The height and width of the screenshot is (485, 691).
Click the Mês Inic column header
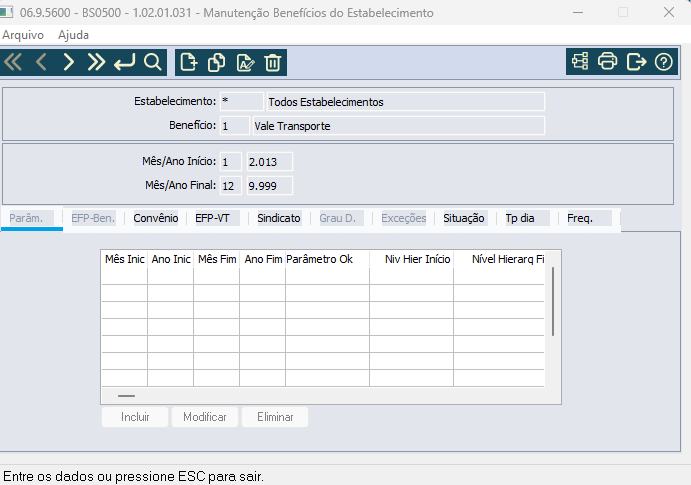[125, 259]
